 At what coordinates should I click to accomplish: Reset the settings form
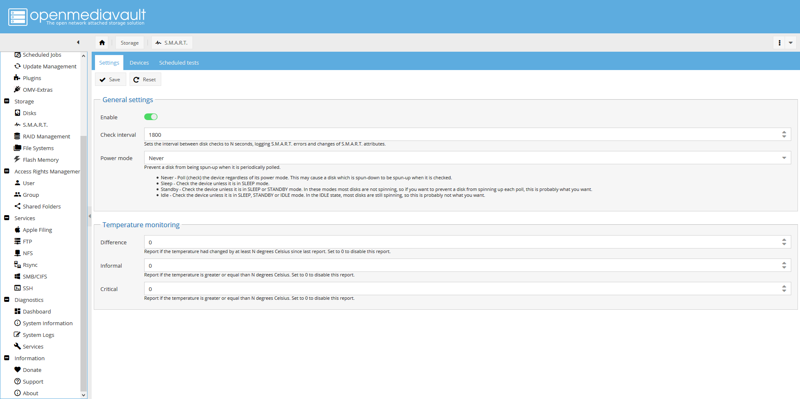[x=145, y=80]
